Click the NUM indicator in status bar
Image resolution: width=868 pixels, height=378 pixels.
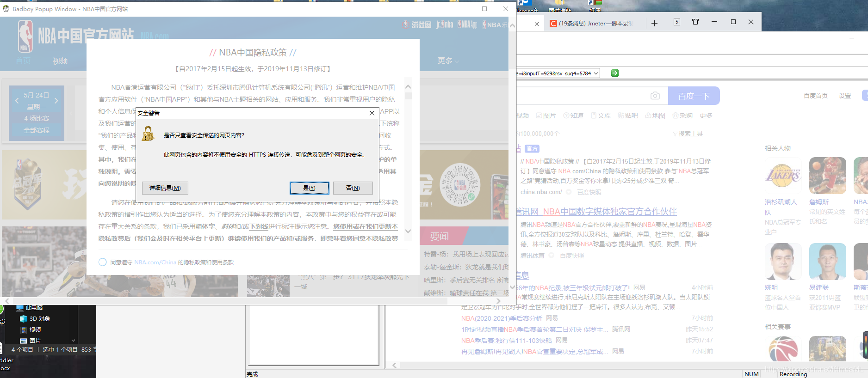[x=751, y=374]
